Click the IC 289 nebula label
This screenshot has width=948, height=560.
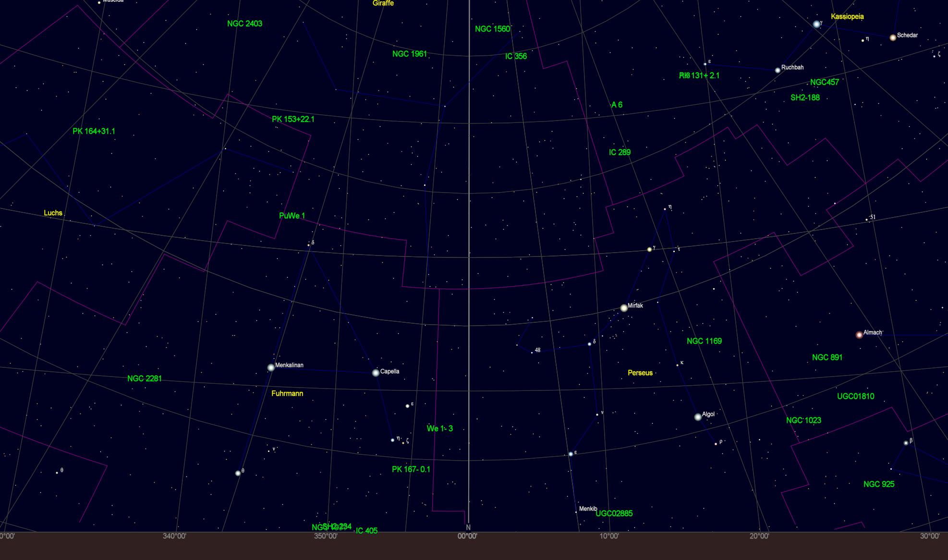(x=620, y=152)
